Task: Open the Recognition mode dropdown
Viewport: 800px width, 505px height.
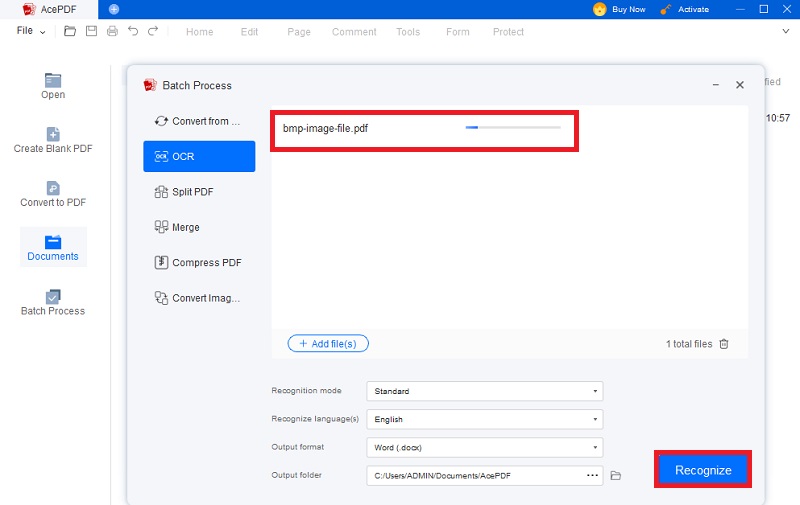Action: [485, 391]
